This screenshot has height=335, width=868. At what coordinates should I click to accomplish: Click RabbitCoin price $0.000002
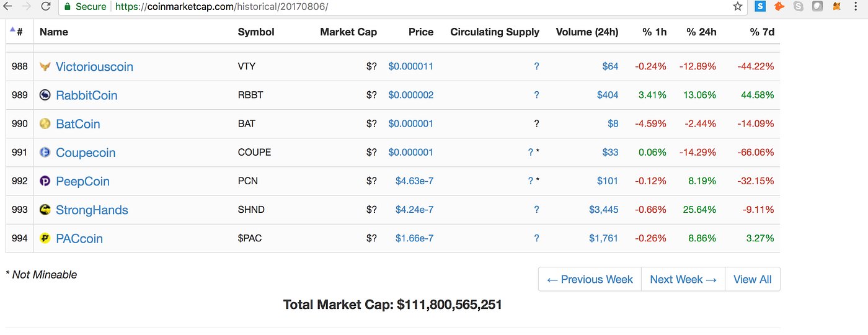click(x=411, y=95)
